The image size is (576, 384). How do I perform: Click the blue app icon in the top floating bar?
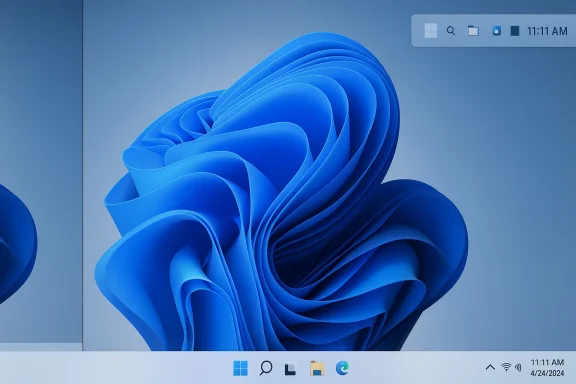[x=496, y=30]
